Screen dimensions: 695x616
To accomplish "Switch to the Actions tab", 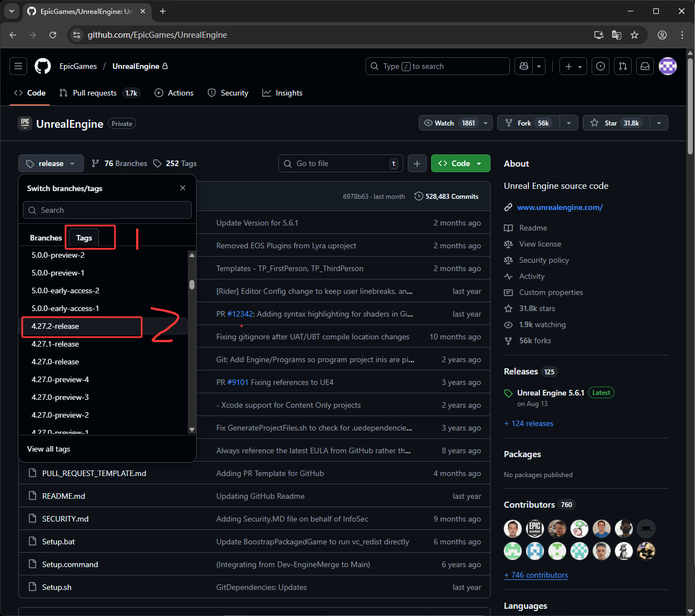I will 174,93.
